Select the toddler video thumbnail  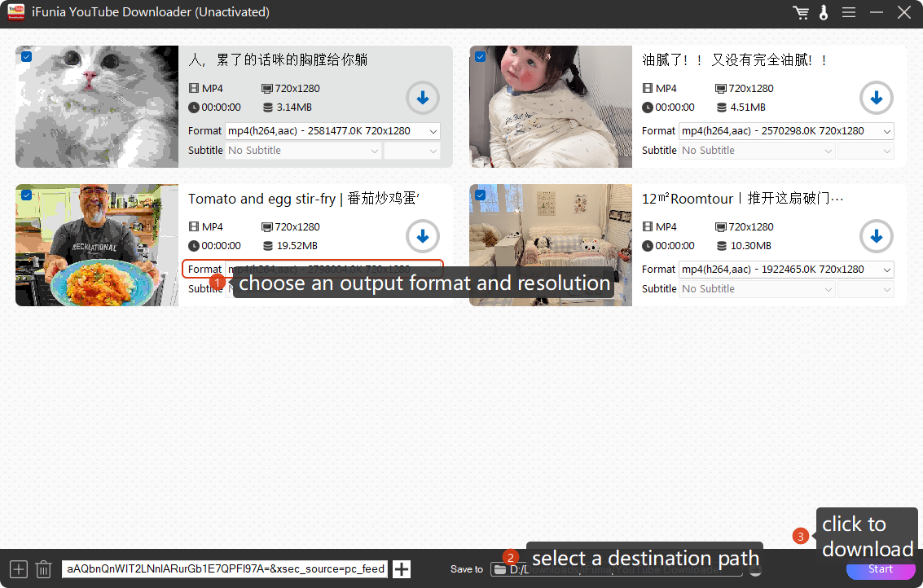[551, 107]
